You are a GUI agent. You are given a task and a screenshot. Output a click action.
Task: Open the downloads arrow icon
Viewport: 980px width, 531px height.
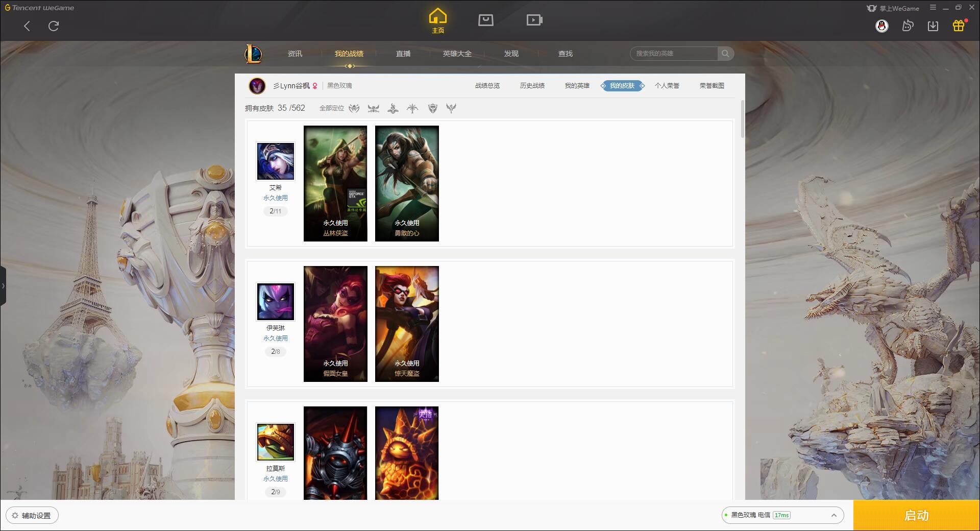933,26
